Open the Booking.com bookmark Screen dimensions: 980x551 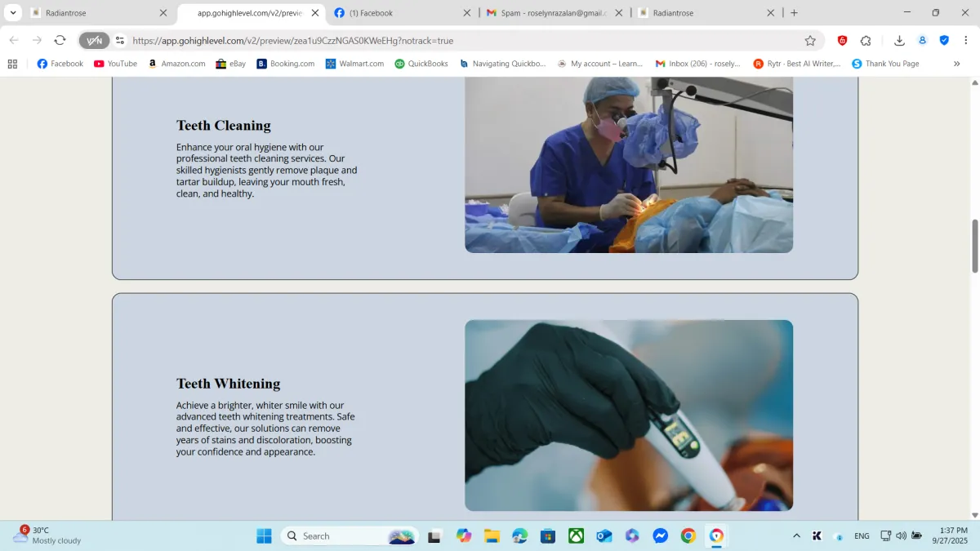coord(285,64)
